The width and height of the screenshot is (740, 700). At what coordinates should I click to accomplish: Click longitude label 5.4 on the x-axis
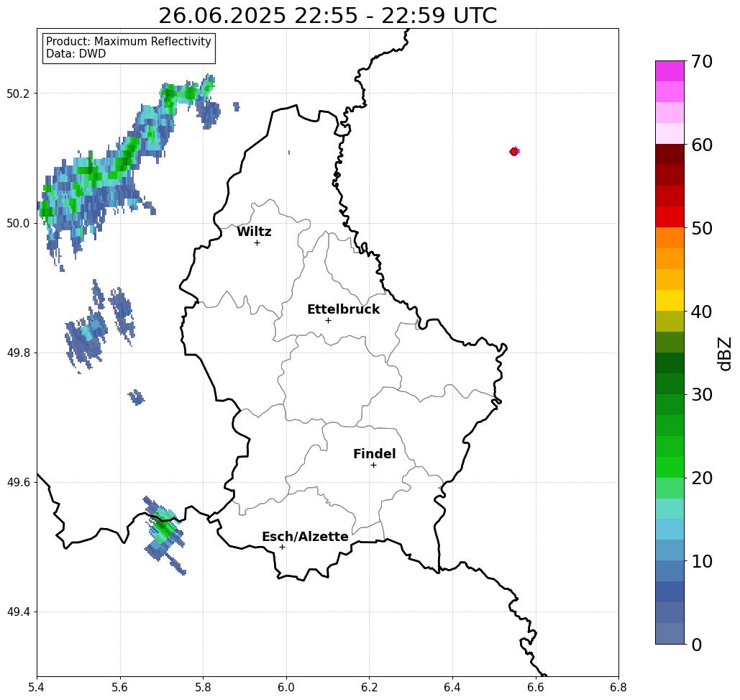point(37,687)
